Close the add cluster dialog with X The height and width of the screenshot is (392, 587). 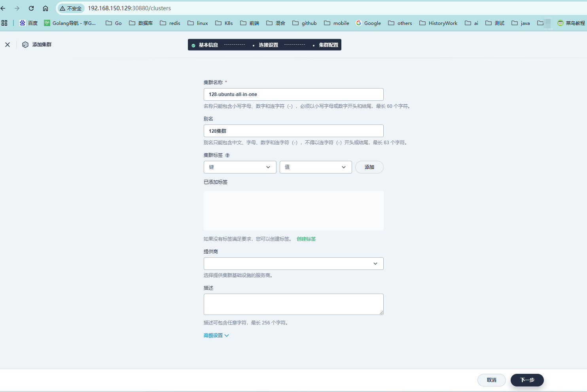8,45
